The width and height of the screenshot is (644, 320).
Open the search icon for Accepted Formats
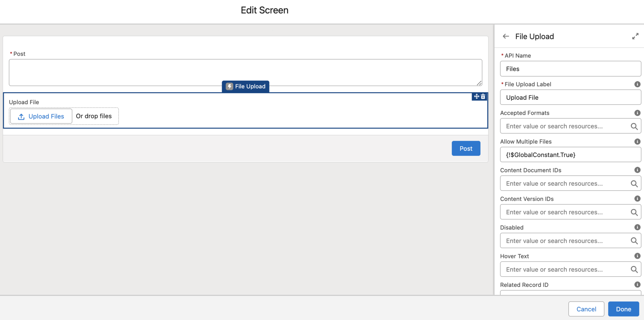click(x=634, y=126)
